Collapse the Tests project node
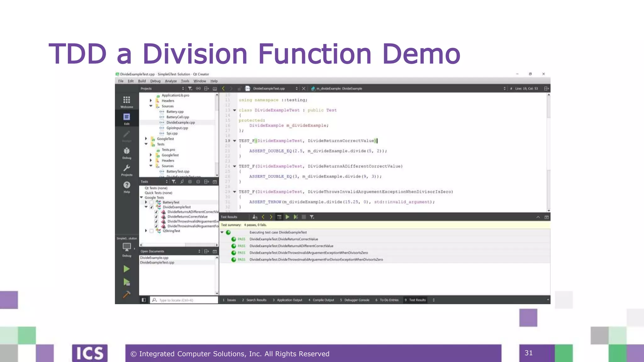The height and width of the screenshot is (362, 644). [146, 144]
